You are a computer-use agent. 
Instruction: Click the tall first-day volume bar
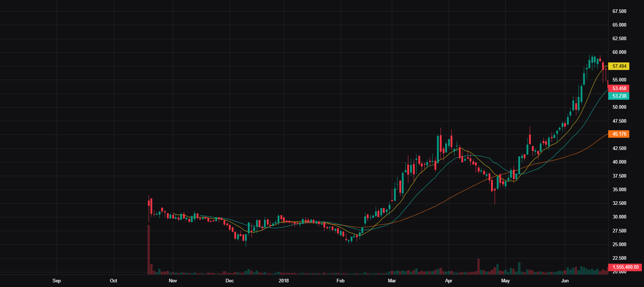149,250
